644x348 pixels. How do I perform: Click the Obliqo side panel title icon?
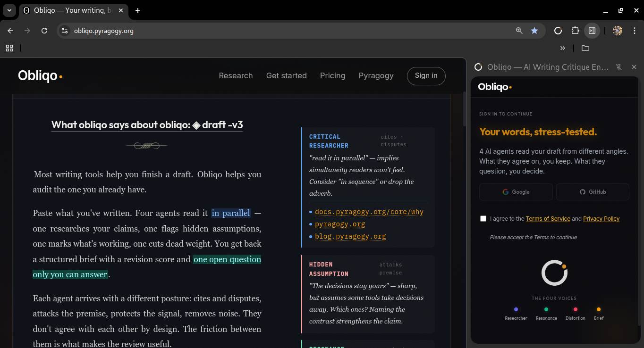(478, 67)
